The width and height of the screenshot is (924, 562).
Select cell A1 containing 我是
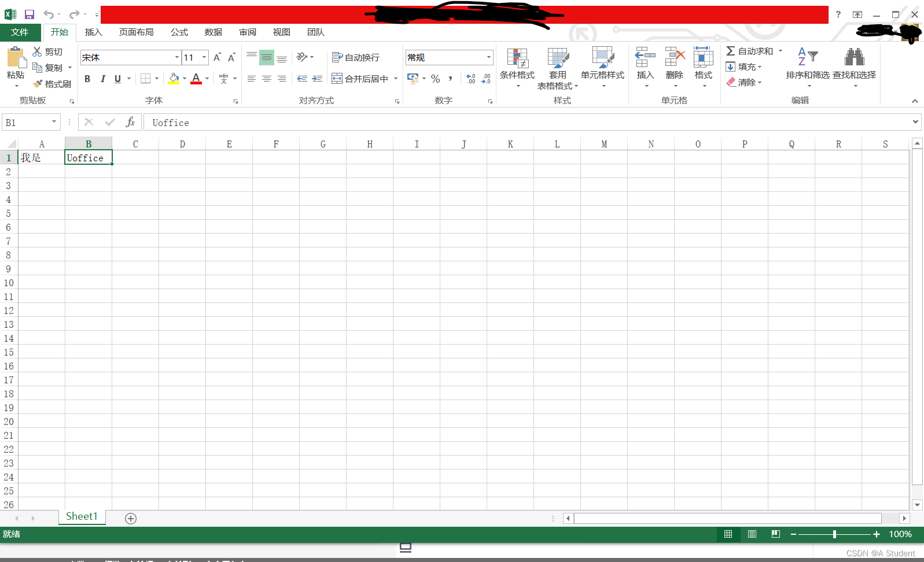(x=42, y=157)
